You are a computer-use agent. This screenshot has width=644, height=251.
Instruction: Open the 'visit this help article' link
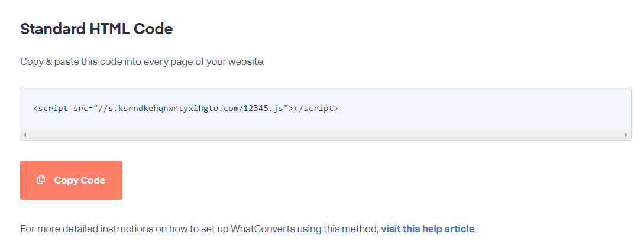click(428, 229)
